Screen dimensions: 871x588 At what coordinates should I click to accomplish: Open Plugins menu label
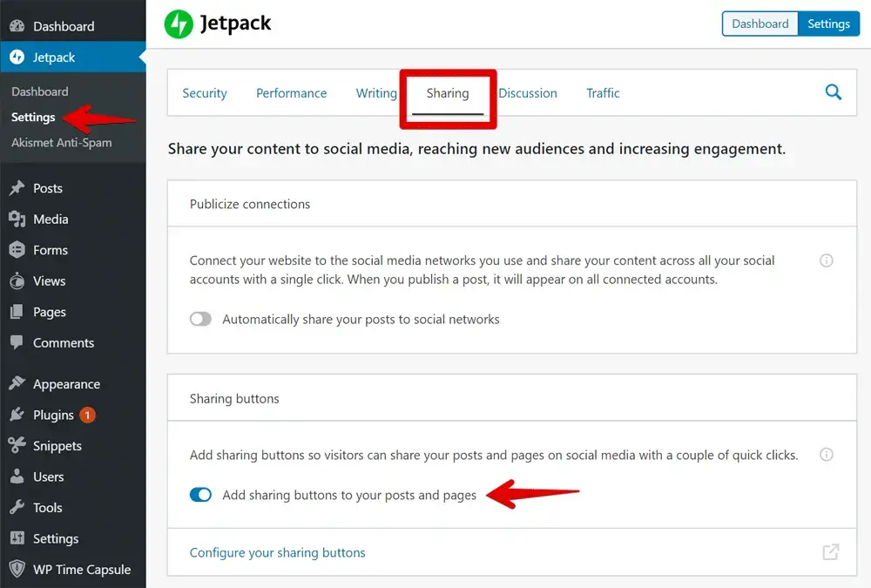tap(53, 416)
